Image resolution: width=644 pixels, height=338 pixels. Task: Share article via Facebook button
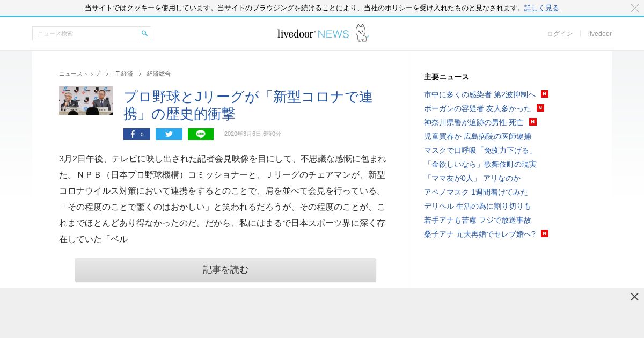point(137,134)
